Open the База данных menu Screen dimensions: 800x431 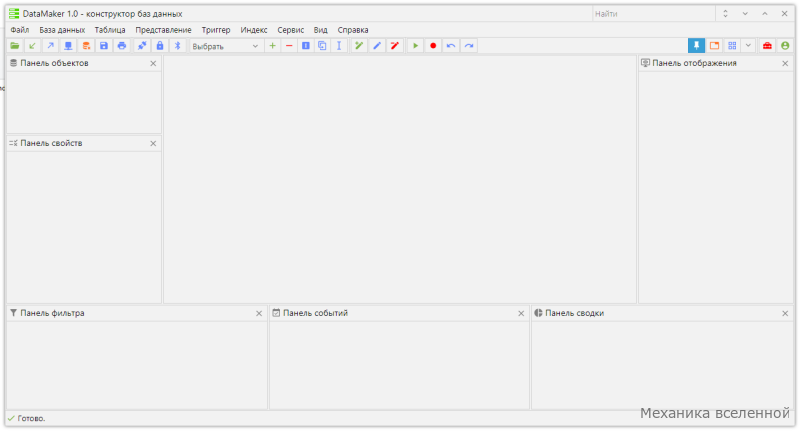click(x=62, y=30)
